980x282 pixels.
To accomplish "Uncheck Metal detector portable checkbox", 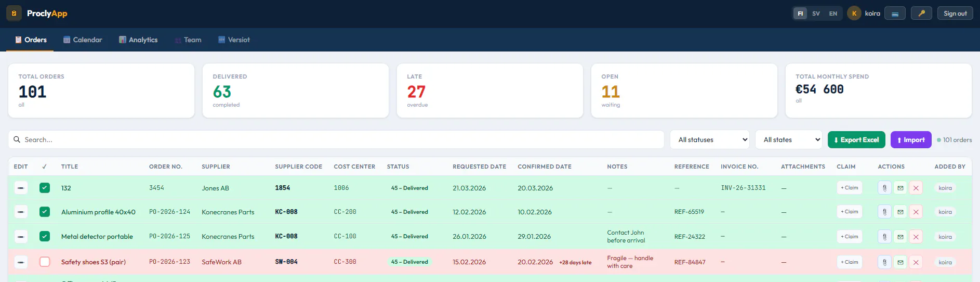I will point(45,236).
